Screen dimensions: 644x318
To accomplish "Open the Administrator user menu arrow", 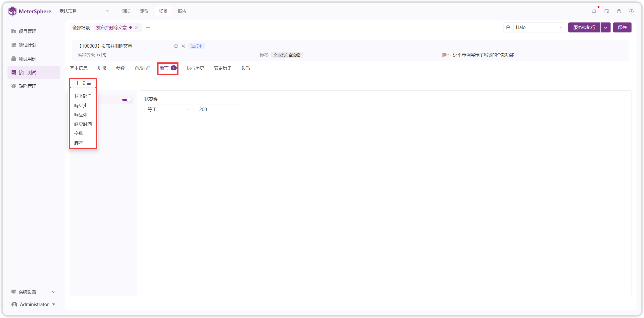I will [54, 305].
